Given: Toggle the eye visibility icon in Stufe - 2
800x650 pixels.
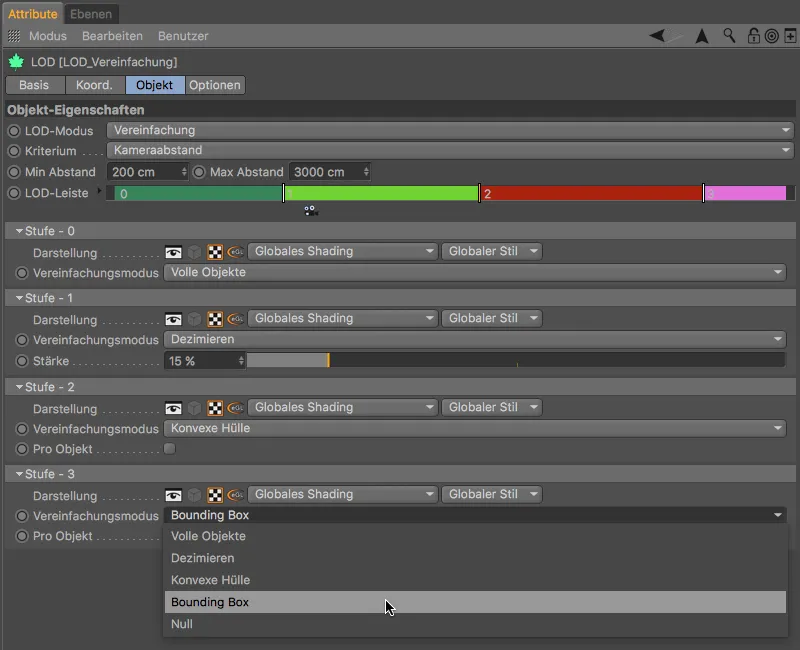Looking at the screenshot, I should click(173, 408).
